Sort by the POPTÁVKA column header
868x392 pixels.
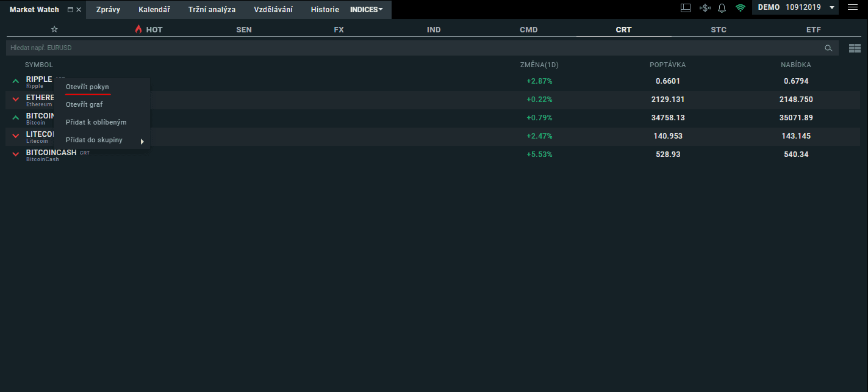[668, 65]
